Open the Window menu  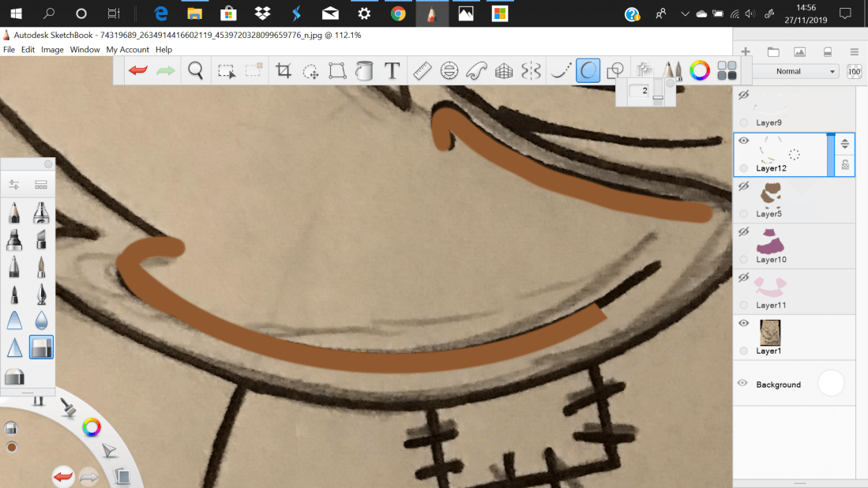click(84, 49)
